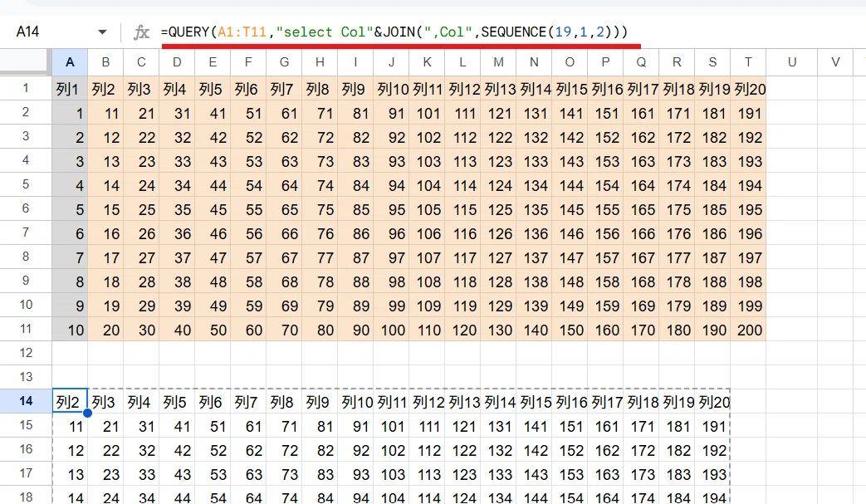Image resolution: width=866 pixels, height=504 pixels.
Task: Select column A header
Action: [70, 62]
